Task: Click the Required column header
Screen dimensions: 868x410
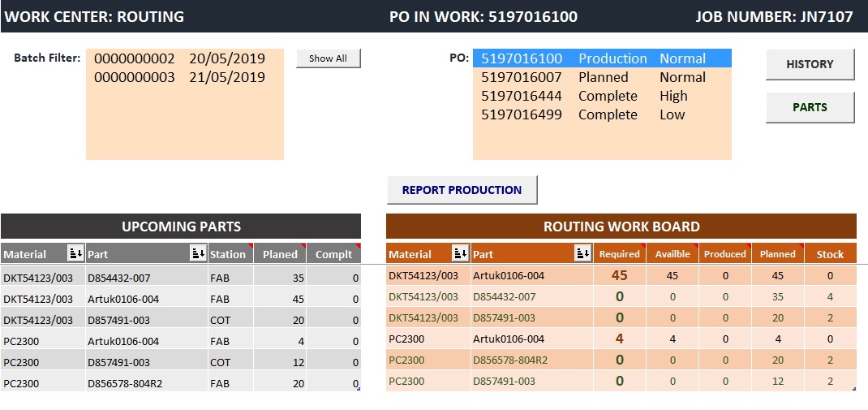Action: point(620,254)
